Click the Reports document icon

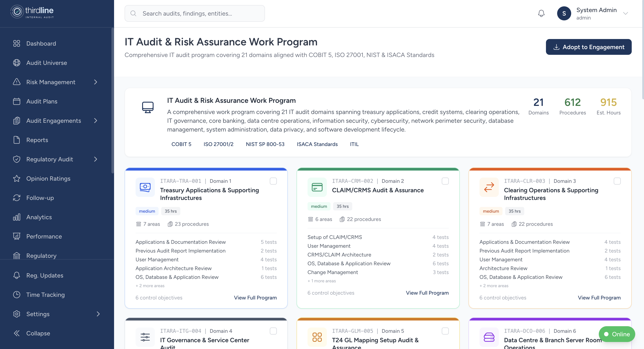(16, 140)
